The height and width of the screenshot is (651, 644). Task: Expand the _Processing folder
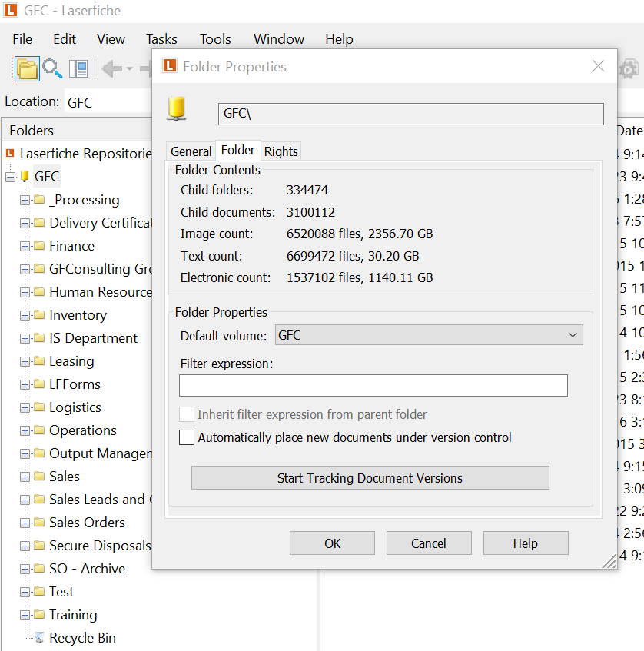(x=25, y=200)
